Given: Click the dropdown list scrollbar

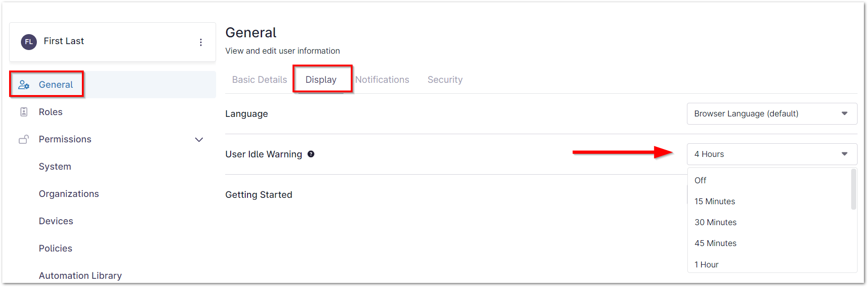Looking at the screenshot, I should [x=853, y=189].
